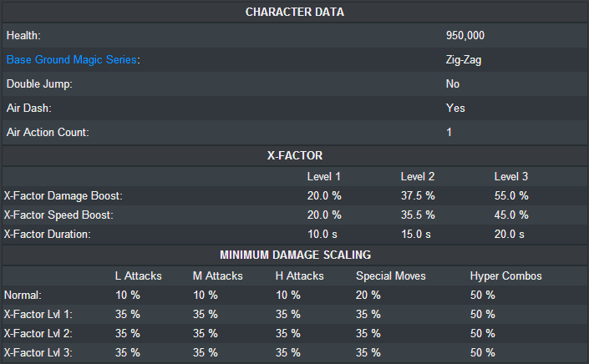Click the Air Dash row label
The image size is (589, 364).
(29, 109)
